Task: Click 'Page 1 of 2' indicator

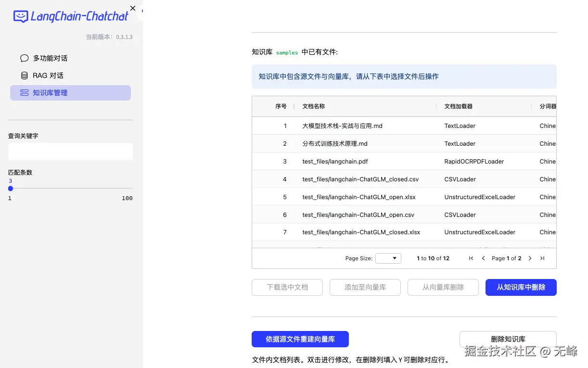Action: [x=507, y=258]
